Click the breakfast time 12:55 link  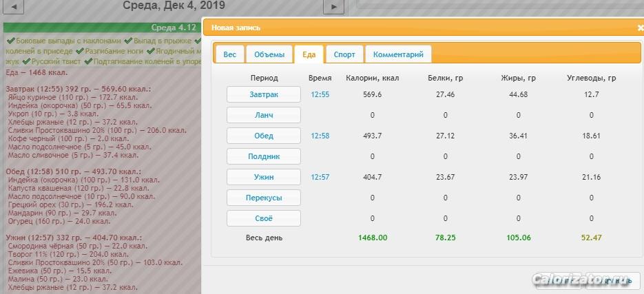click(x=320, y=94)
